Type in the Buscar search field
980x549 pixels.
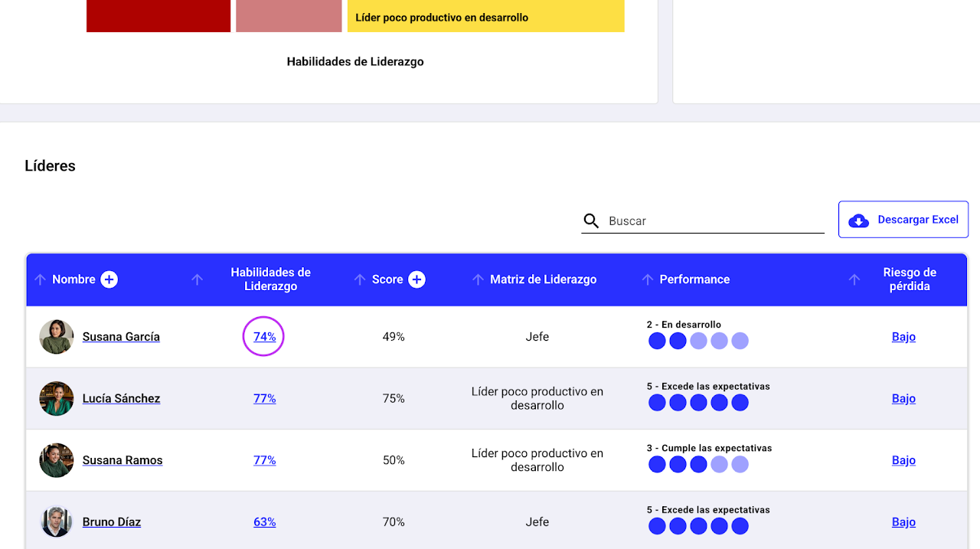click(x=712, y=221)
